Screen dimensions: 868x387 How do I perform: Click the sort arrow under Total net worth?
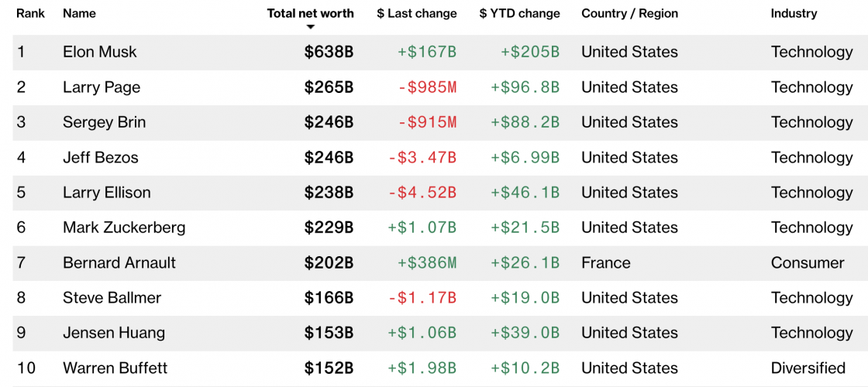point(311,27)
